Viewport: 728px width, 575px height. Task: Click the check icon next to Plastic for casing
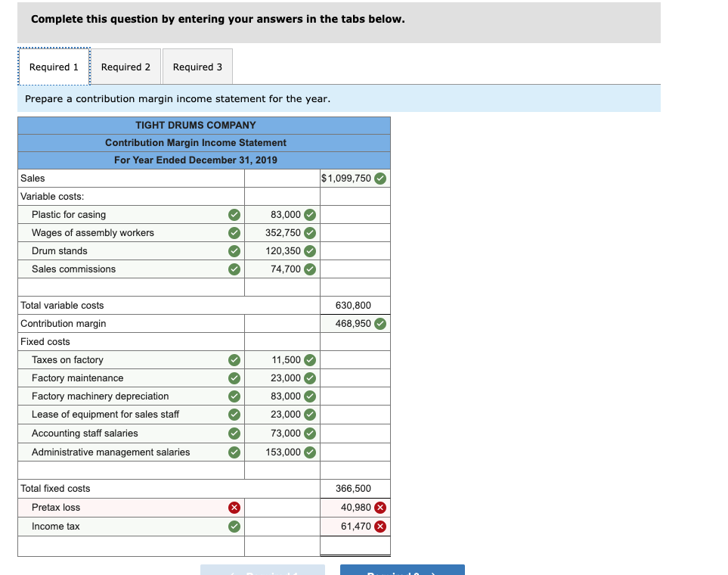234,214
